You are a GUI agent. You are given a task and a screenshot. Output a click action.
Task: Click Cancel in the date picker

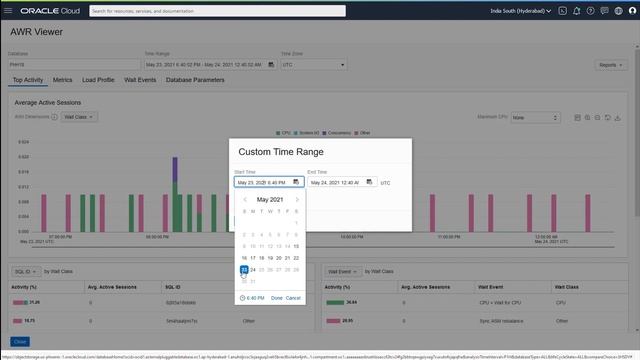[x=293, y=298]
